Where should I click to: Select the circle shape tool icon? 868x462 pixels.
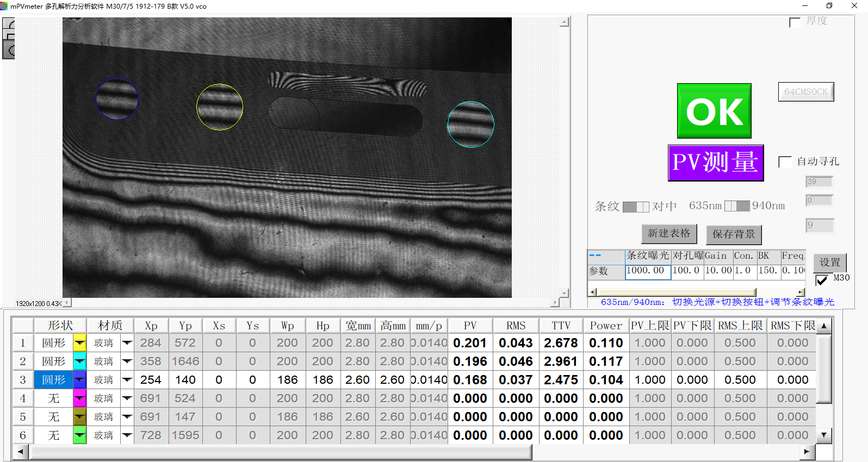point(9,51)
